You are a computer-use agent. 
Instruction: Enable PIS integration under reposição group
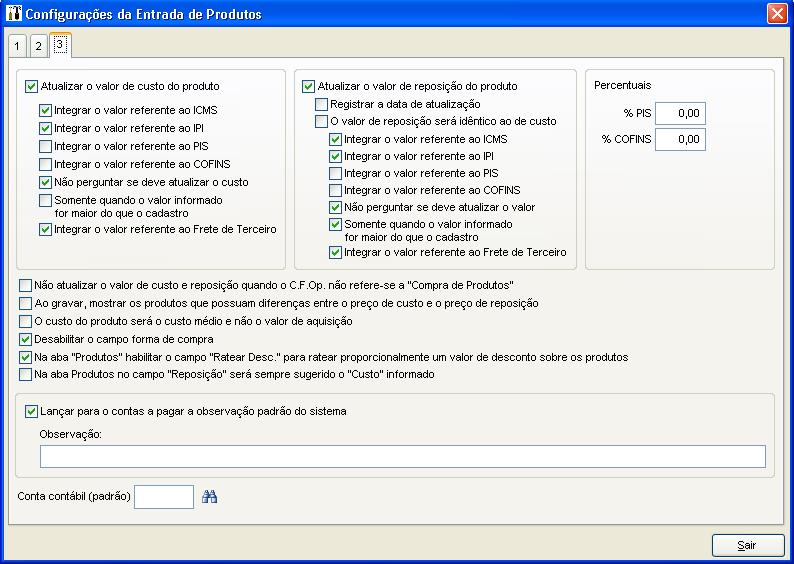pos(335,174)
